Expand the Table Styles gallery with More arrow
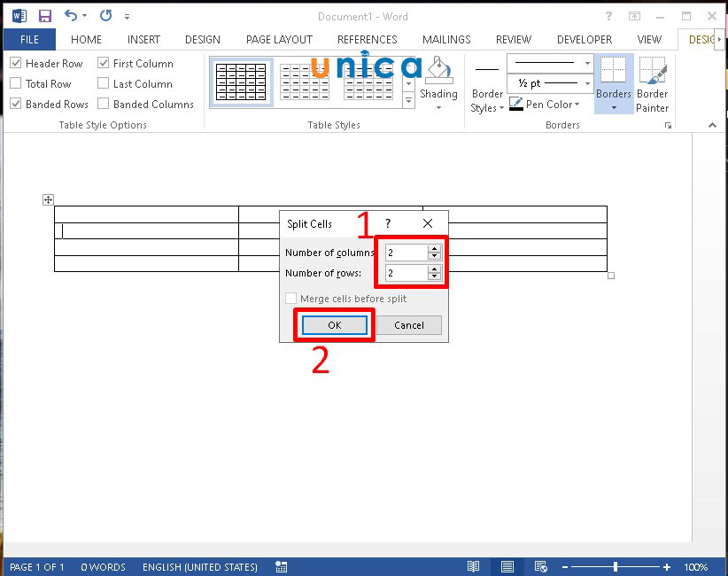Viewport: 728px width, 576px height. tap(408, 100)
